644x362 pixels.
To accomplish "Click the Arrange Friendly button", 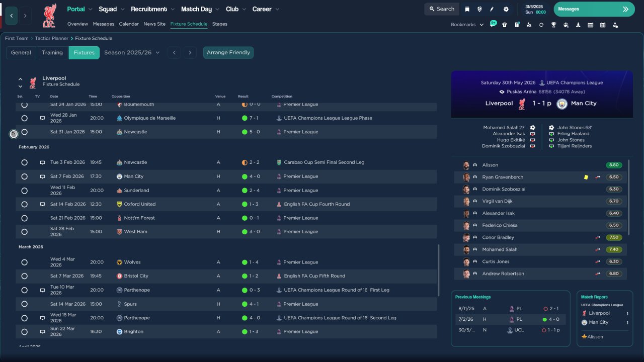I will tap(228, 52).
